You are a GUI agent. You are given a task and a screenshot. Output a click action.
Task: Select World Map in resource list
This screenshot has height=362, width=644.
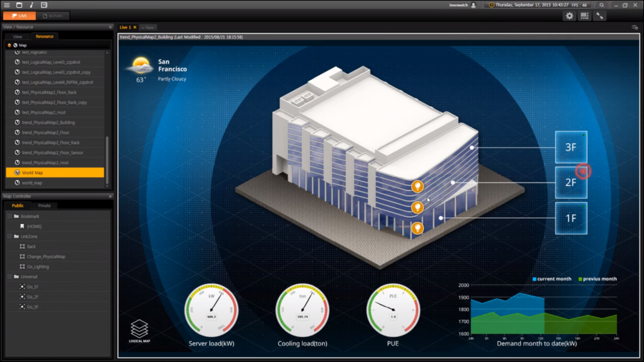55,173
